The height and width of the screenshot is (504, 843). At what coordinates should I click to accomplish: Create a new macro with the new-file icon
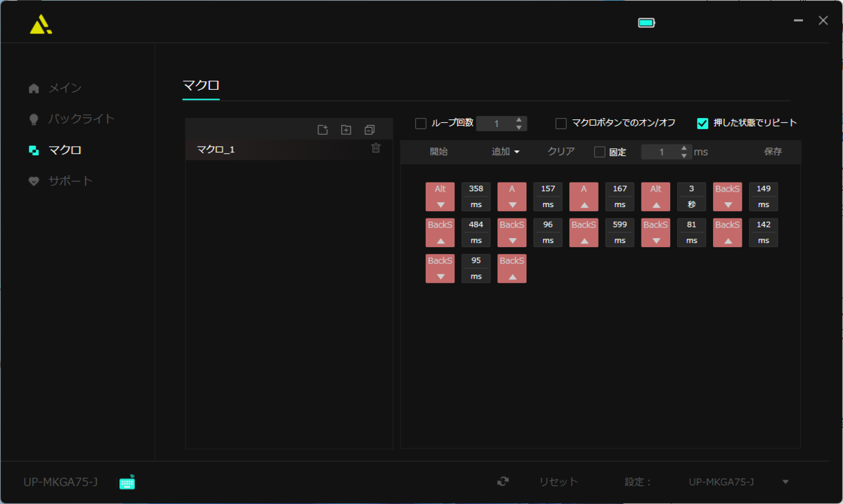click(322, 129)
